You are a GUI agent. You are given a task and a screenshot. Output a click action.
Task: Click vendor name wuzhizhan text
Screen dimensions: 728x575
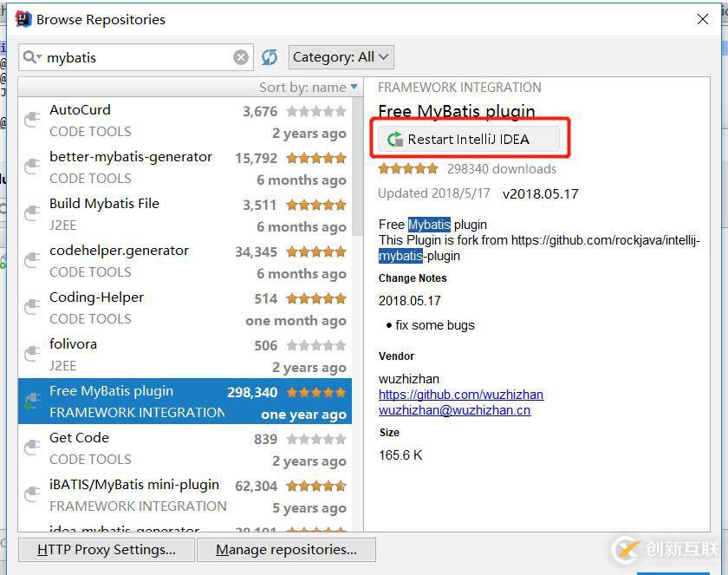point(409,379)
